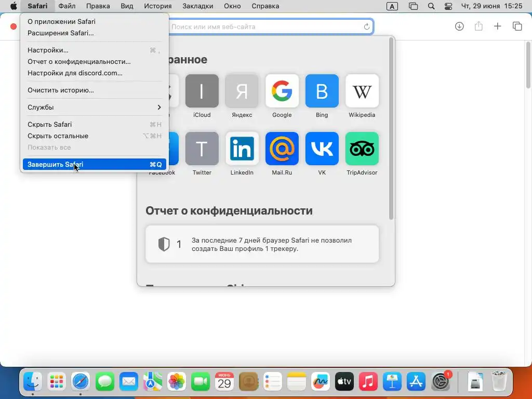Open the Закладки menu

click(198, 6)
